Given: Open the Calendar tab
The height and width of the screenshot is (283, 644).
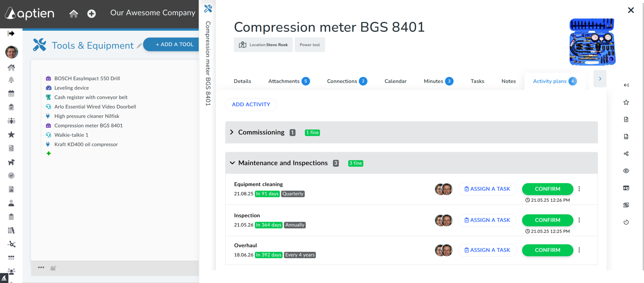Looking at the screenshot, I should point(395,81).
